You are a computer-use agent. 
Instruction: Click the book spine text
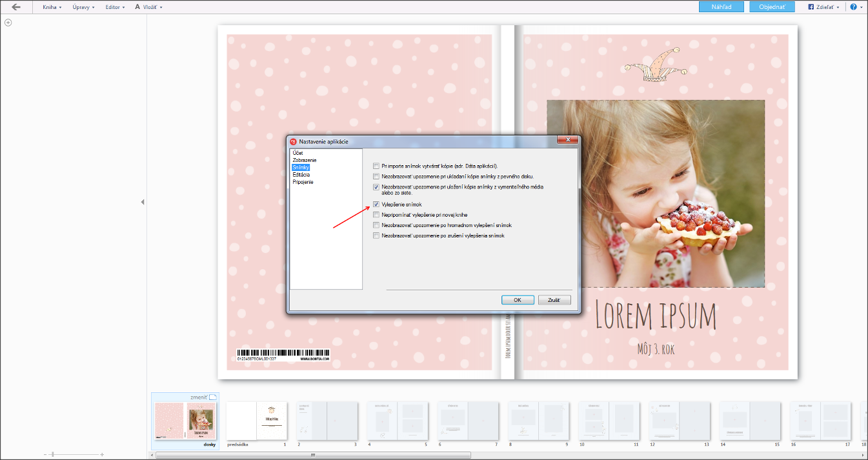click(507, 335)
